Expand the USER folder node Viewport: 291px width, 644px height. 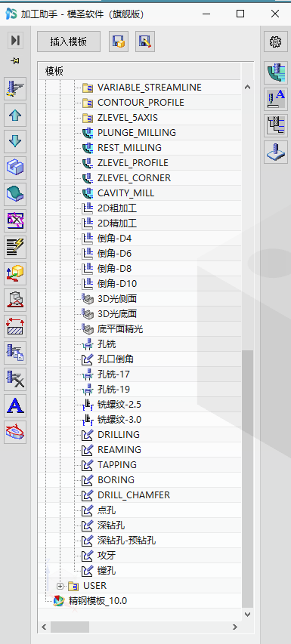pos(60,586)
